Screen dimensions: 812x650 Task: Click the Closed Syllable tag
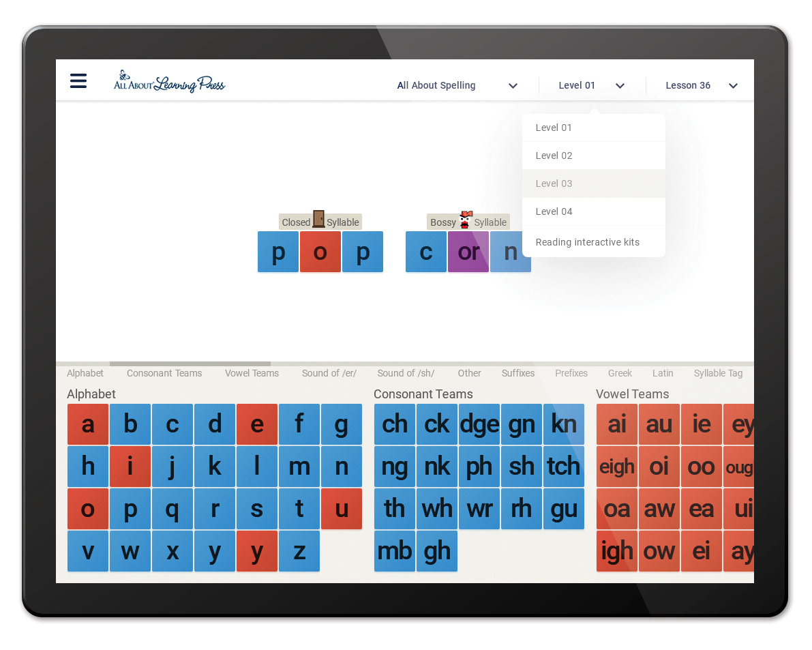coord(320,222)
